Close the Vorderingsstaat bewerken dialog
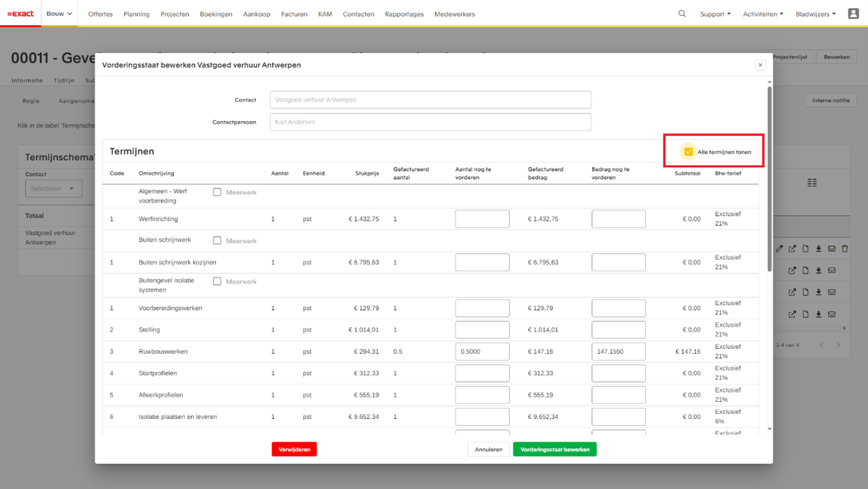Image resolution: width=868 pixels, height=489 pixels. click(760, 65)
